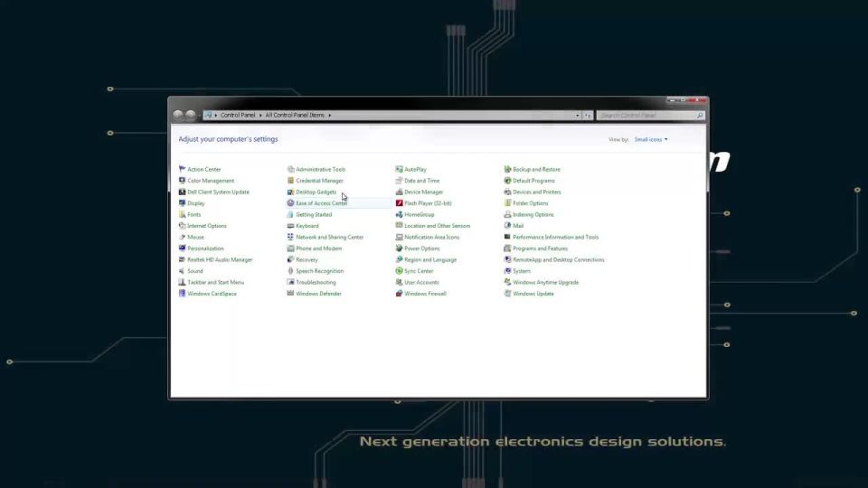Open the Fonts folder icon
The width and height of the screenshot is (868, 488).
tap(182, 215)
